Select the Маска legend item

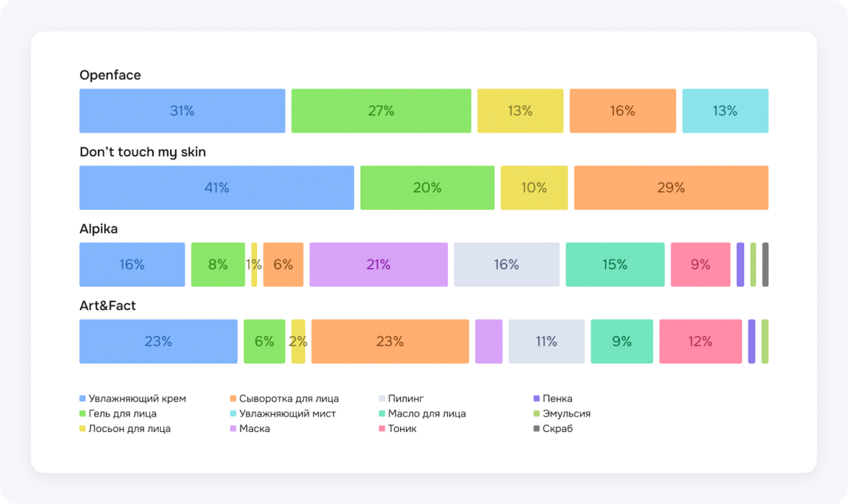pyautogui.click(x=255, y=429)
